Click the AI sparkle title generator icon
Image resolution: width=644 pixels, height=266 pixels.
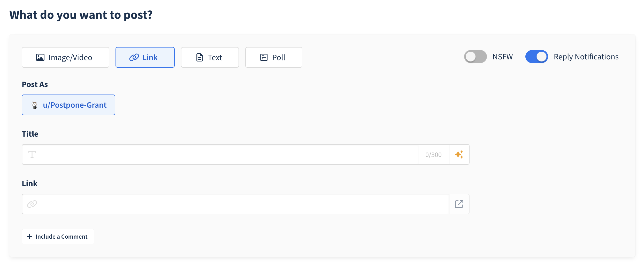459,154
